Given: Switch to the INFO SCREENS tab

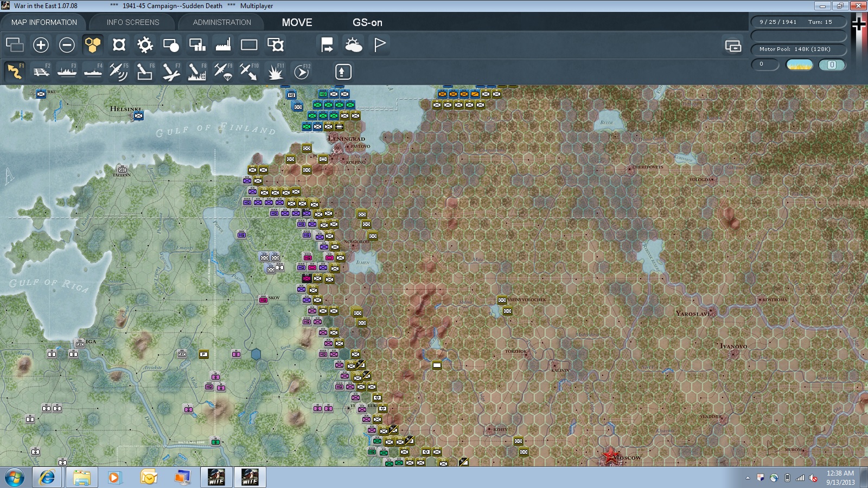Looking at the screenshot, I should click(x=133, y=22).
